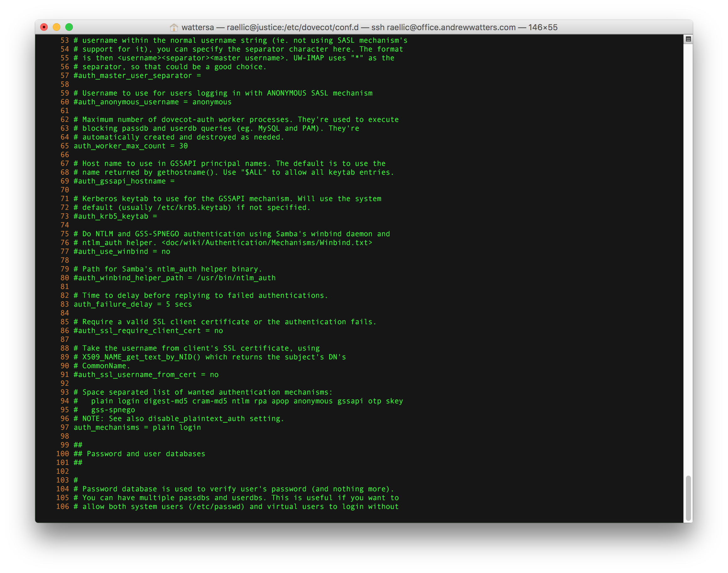Viewport: 728px width, 573px height.
Task: Click '# Require a valid SSL client' comment
Action: click(x=225, y=322)
